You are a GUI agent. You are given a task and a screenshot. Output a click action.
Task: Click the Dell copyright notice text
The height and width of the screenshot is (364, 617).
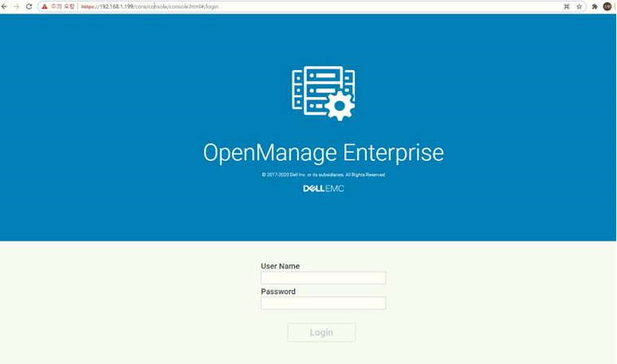(324, 174)
